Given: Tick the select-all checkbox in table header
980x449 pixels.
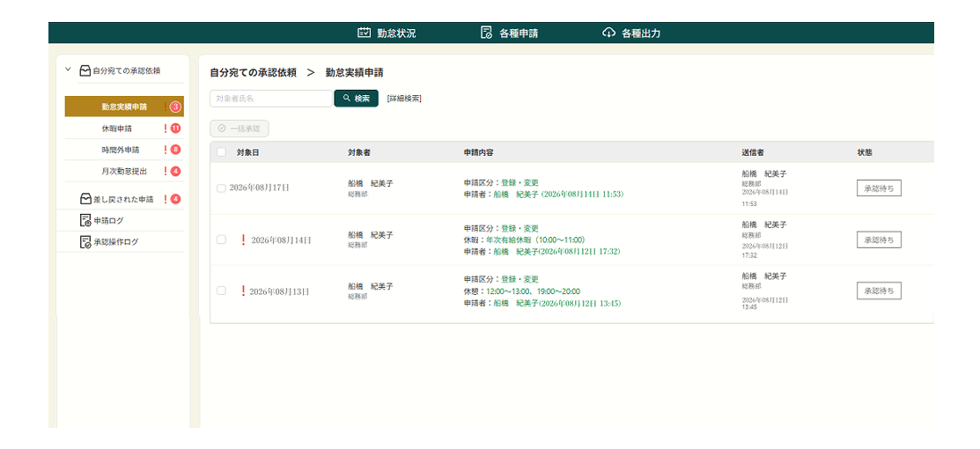Looking at the screenshot, I should point(221,152).
